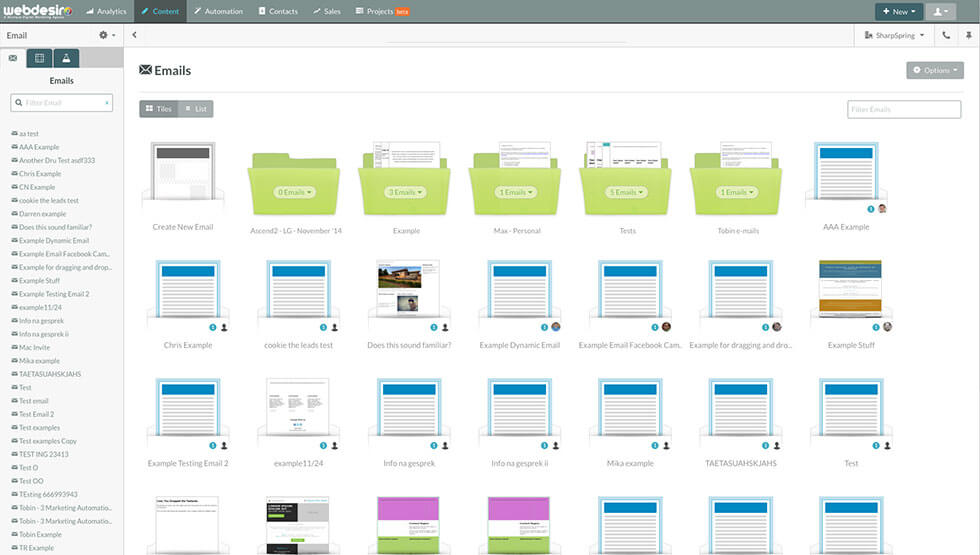Open the New dropdown button
This screenshot has height=555, width=980.
(899, 11)
